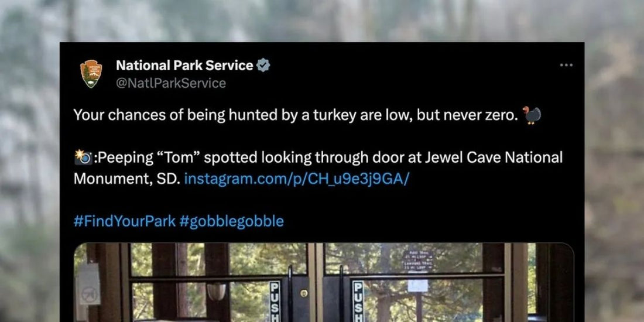Open the #gobblegobble hashtag
Screen dimensions: 644x322
coord(231,221)
